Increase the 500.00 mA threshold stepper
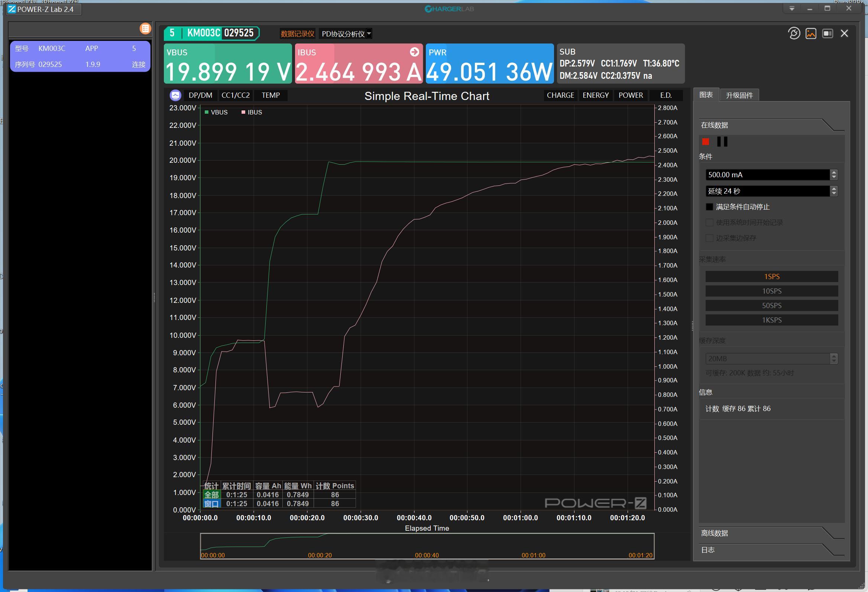 (834, 172)
